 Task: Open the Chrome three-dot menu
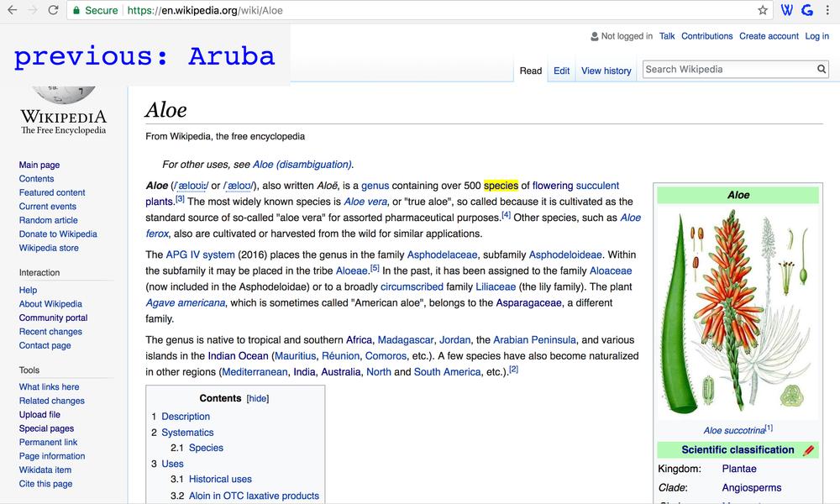pyautogui.click(x=828, y=10)
